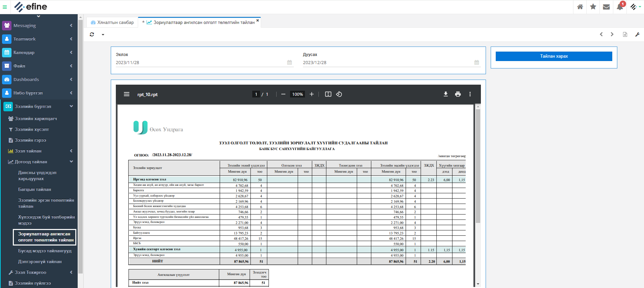Collapse the Зээлийн бүртгэл section chevron
The width and height of the screenshot is (644, 288).
[71, 106]
